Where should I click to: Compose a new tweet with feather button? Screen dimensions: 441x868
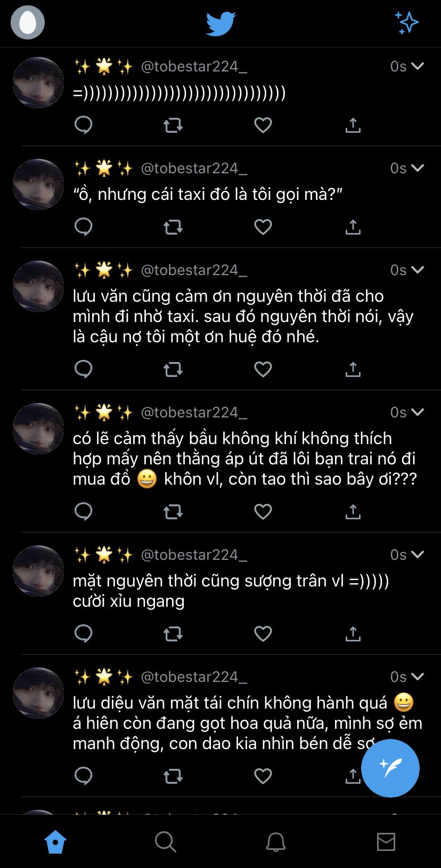pos(390,768)
